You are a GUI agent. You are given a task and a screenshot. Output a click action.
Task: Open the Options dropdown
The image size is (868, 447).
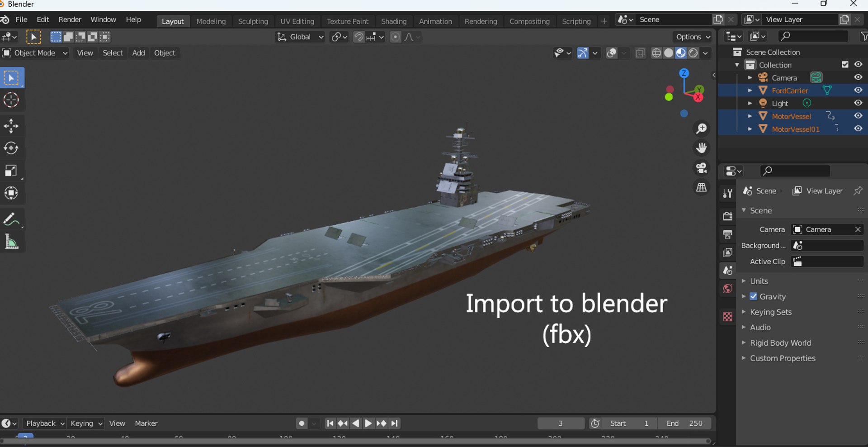[x=693, y=37]
